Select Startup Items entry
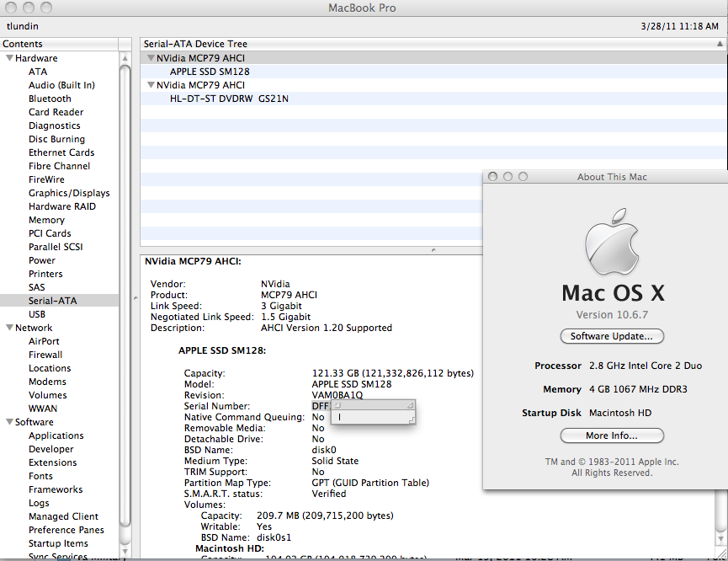This screenshot has height=561, width=728. 58,543
